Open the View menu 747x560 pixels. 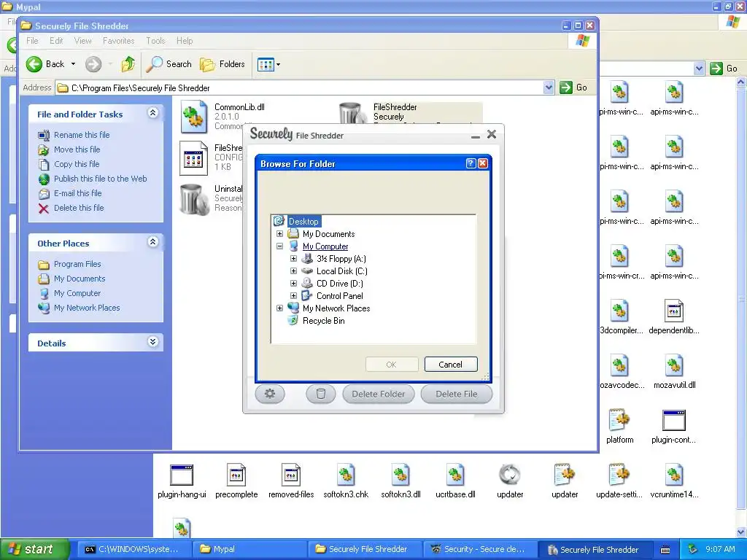coord(82,41)
